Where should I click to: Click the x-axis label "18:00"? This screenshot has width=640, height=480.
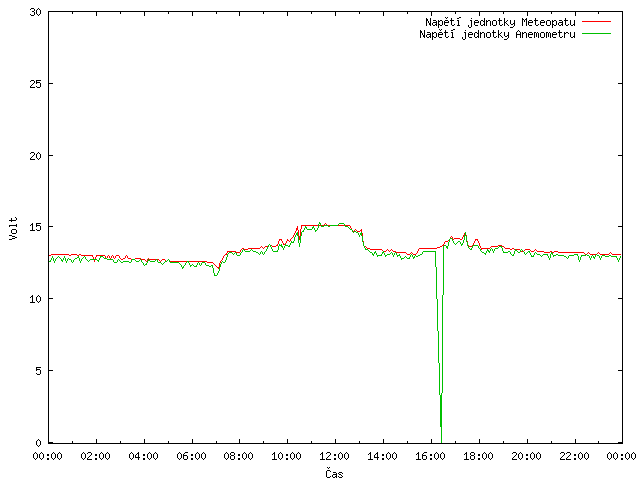click(x=478, y=456)
